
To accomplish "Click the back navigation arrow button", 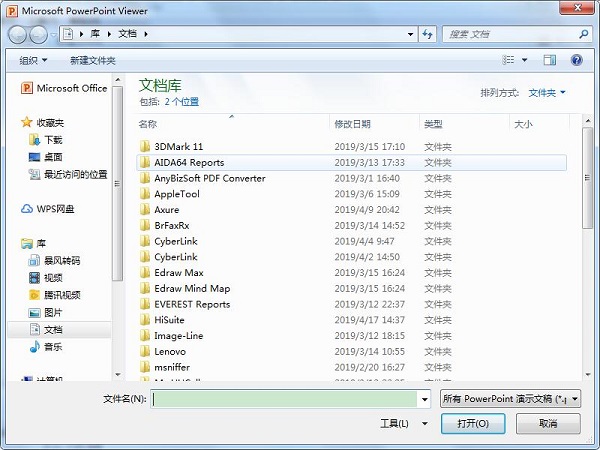I will 18,34.
